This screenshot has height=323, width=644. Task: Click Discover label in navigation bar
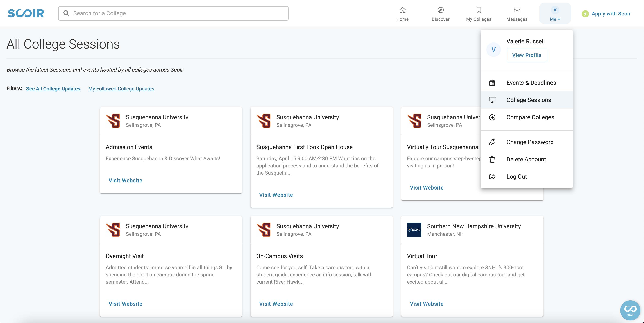pos(441,19)
